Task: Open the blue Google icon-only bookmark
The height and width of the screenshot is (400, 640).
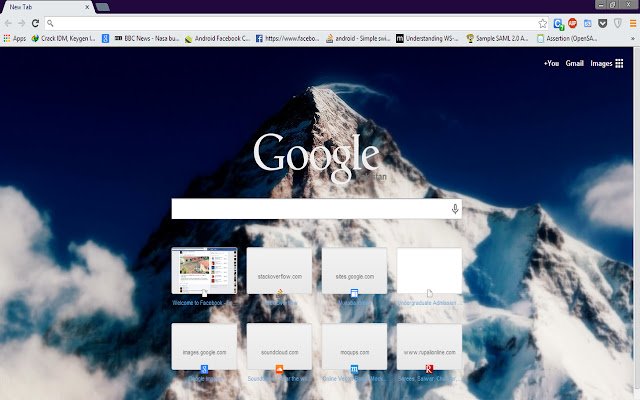Action: coord(105,38)
